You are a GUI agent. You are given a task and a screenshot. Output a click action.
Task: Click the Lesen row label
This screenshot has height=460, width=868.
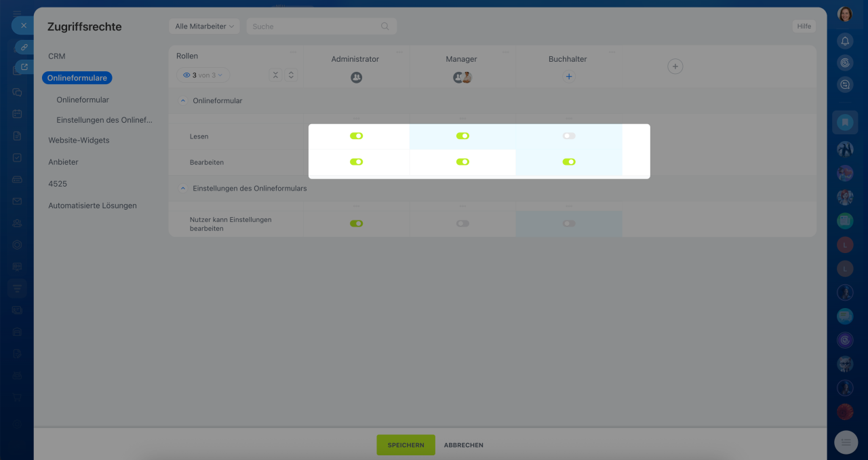[x=199, y=136]
